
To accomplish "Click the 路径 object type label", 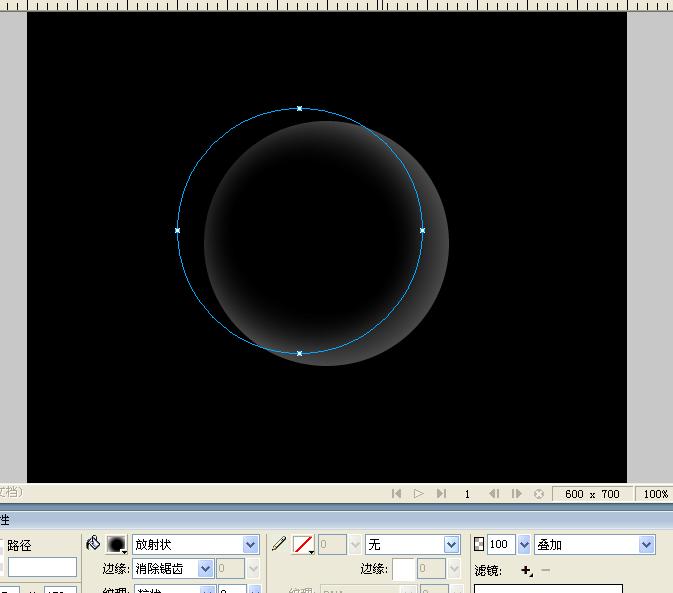I will click(x=20, y=545).
